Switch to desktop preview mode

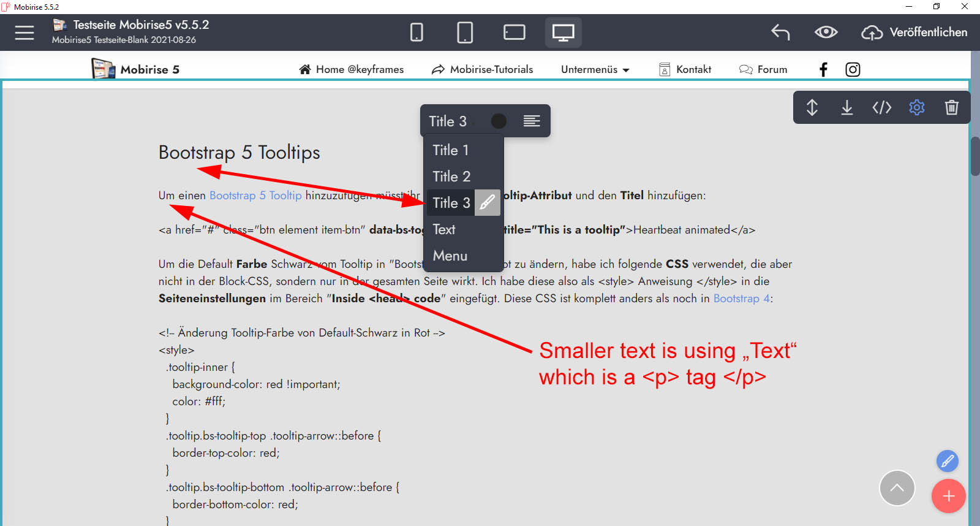click(x=563, y=32)
